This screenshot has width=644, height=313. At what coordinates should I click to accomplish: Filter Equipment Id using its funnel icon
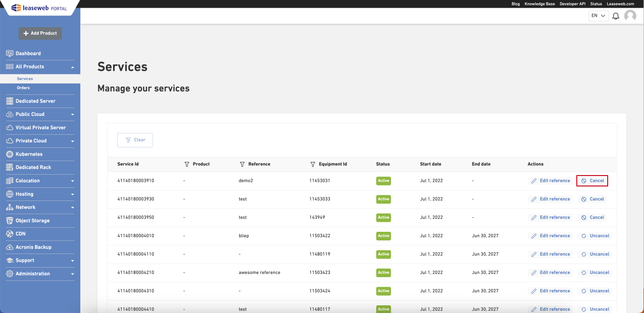click(312, 164)
